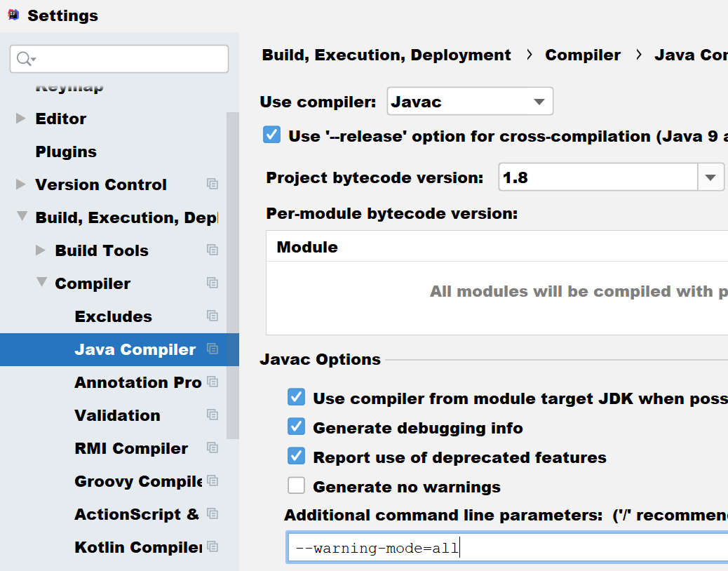Select Java Compiler settings page
Viewport: 728px width, 571px height.
click(135, 349)
